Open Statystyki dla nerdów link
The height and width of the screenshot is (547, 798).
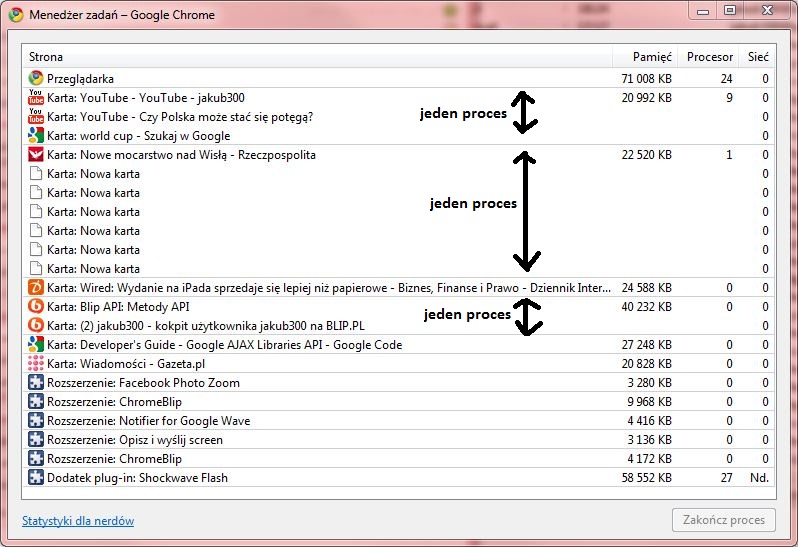(x=78, y=521)
